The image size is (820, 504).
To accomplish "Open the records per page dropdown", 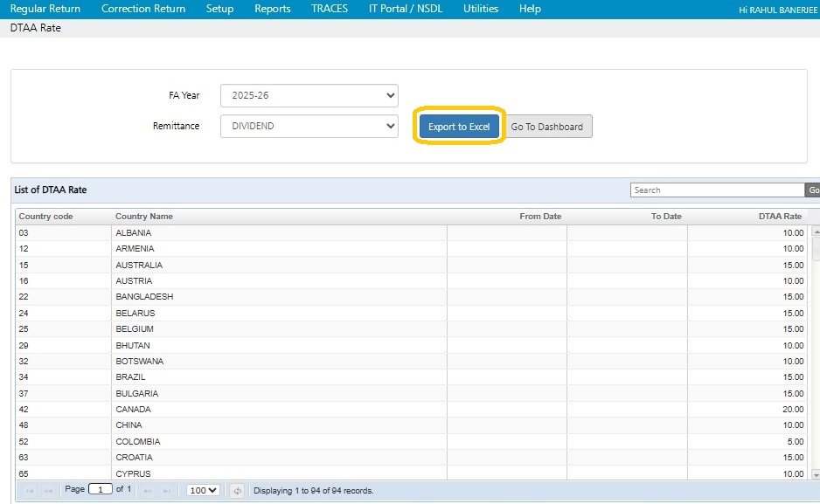I will [x=203, y=491].
